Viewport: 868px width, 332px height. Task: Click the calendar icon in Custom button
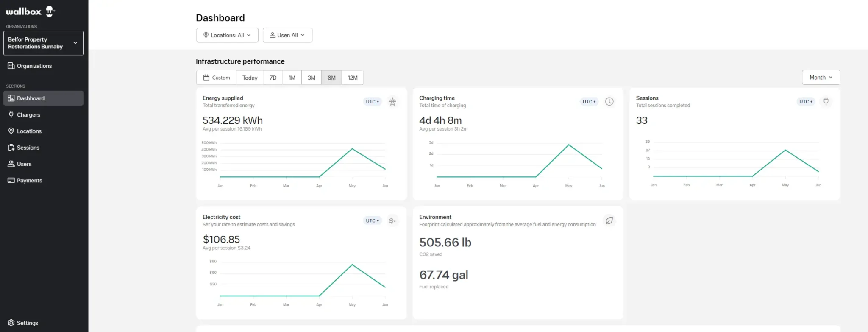pos(206,78)
